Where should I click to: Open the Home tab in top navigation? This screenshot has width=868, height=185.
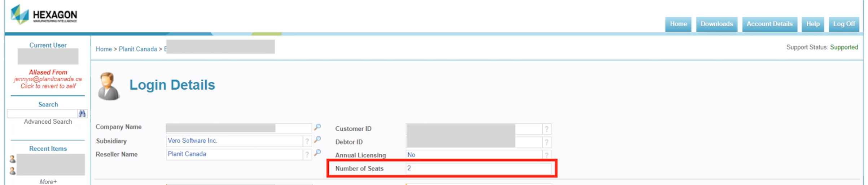click(678, 24)
